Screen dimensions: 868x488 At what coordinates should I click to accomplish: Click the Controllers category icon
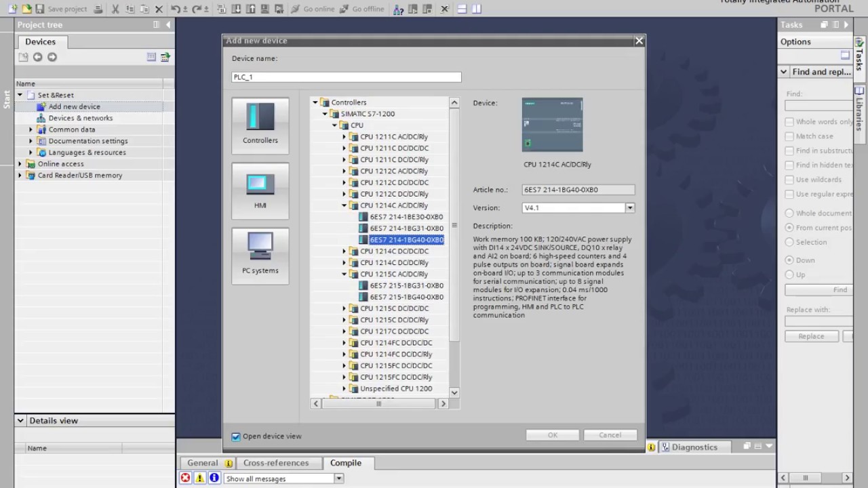coord(260,125)
